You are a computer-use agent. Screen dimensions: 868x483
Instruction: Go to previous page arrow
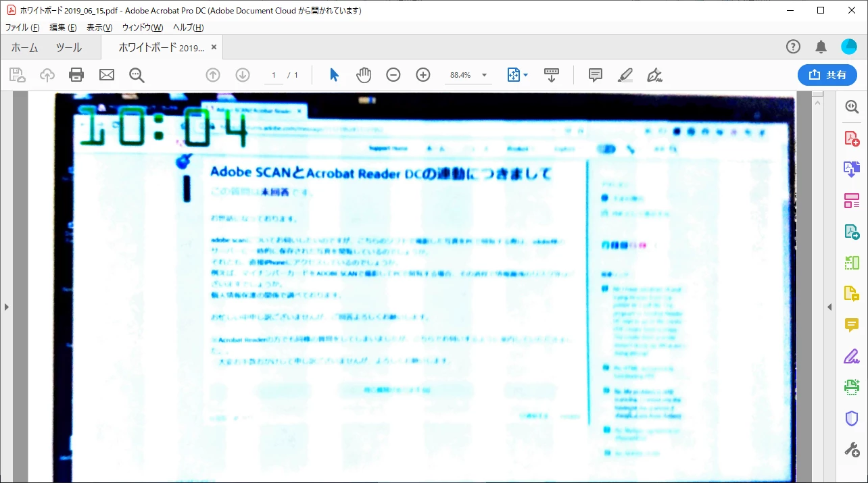pos(213,75)
